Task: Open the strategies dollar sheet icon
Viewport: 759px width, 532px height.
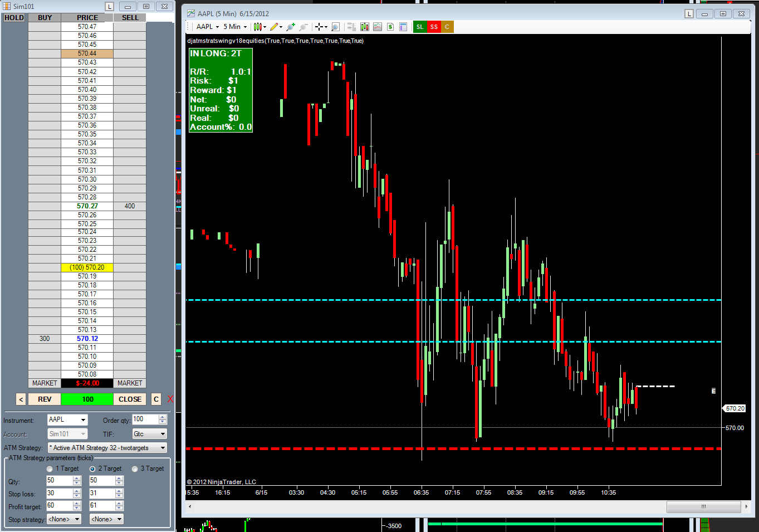Action: pos(390,27)
